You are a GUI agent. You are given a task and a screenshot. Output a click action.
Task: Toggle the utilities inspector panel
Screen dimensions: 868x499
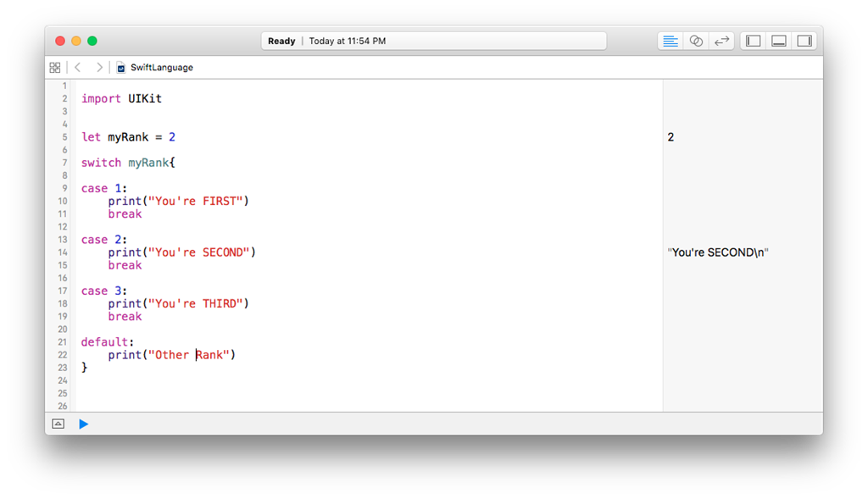click(x=804, y=41)
